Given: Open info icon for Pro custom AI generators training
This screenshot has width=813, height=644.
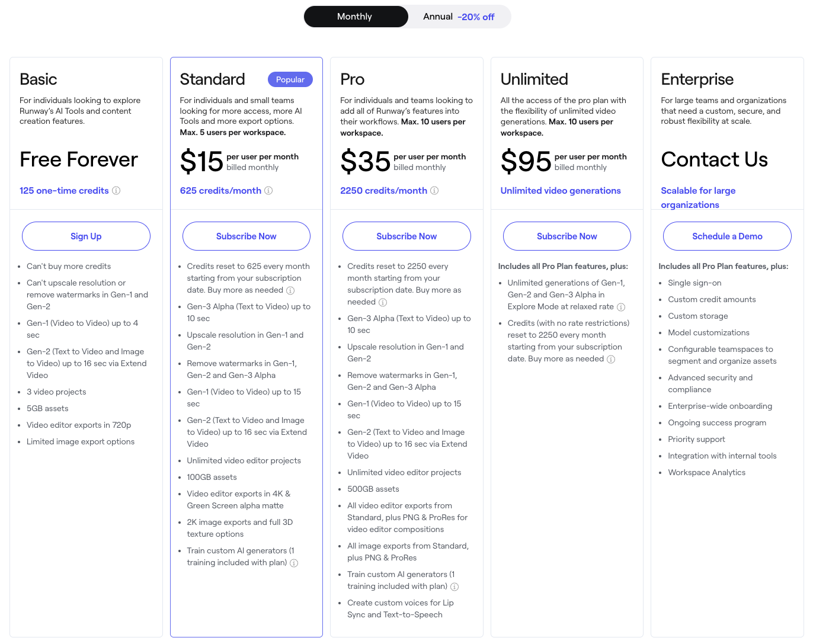Looking at the screenshot, I should pyautogui.click(x=454, y=587).
